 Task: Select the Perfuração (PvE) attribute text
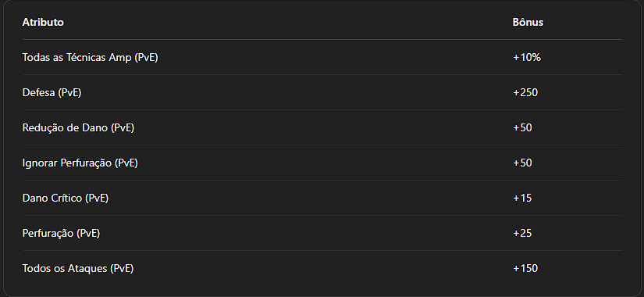pyautogui.click(x=61, y=234)
